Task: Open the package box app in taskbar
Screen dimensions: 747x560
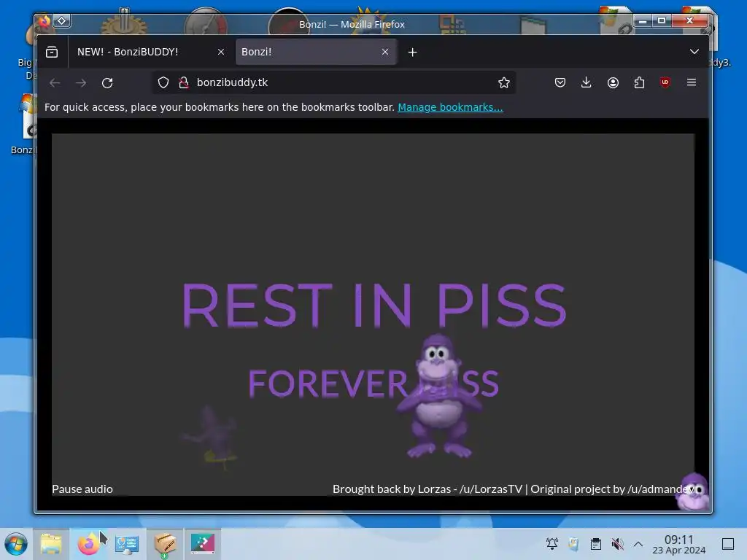Action: (x=165, y=544)
